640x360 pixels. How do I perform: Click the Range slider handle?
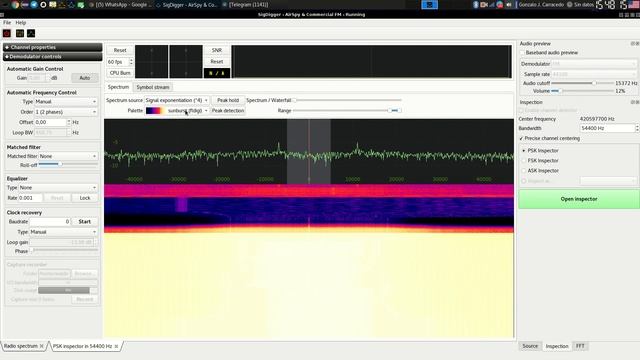[390, 111]
